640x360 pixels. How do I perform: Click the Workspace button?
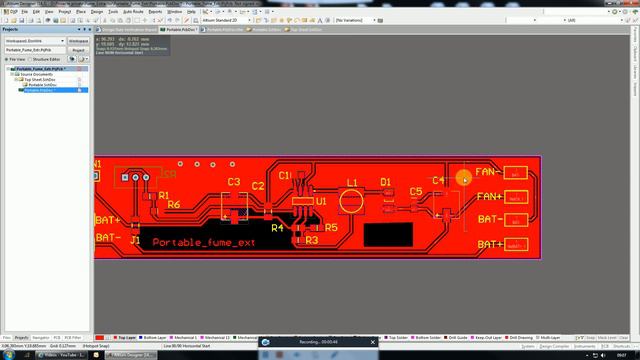[x=78, y=41]
